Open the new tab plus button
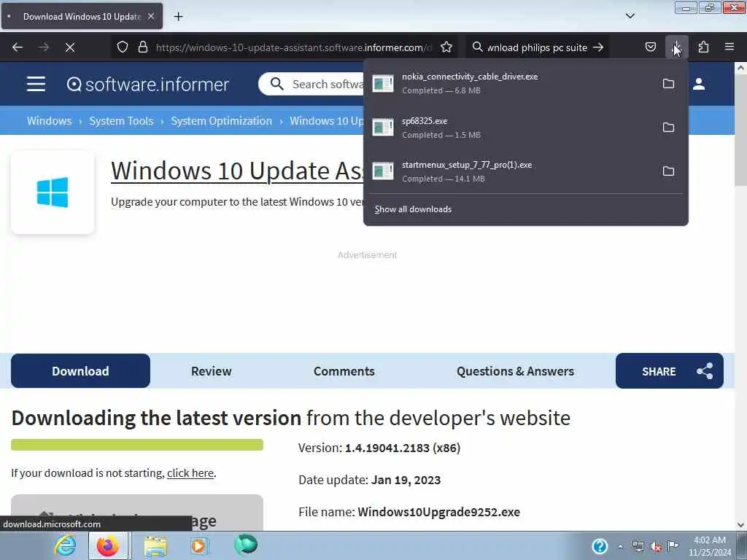747x560 pixels. point(178,17)
